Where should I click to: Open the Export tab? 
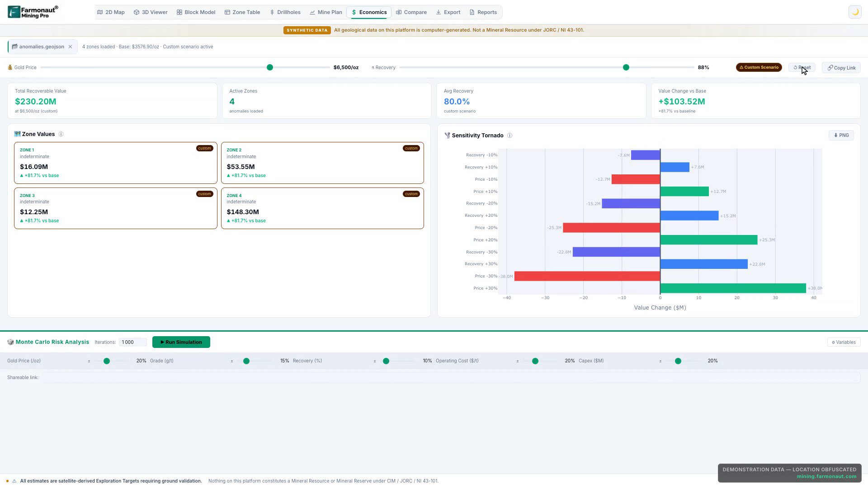tap(448, 12)
